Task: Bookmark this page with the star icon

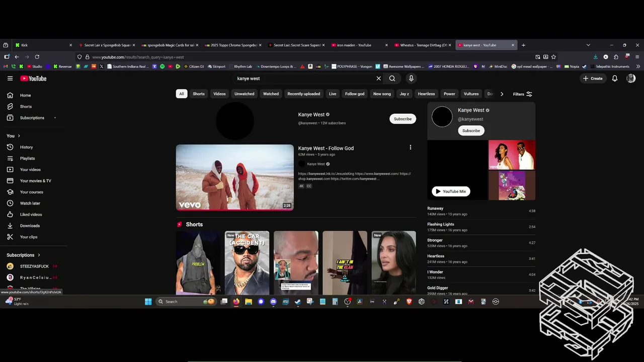Action: pos(553,57)
